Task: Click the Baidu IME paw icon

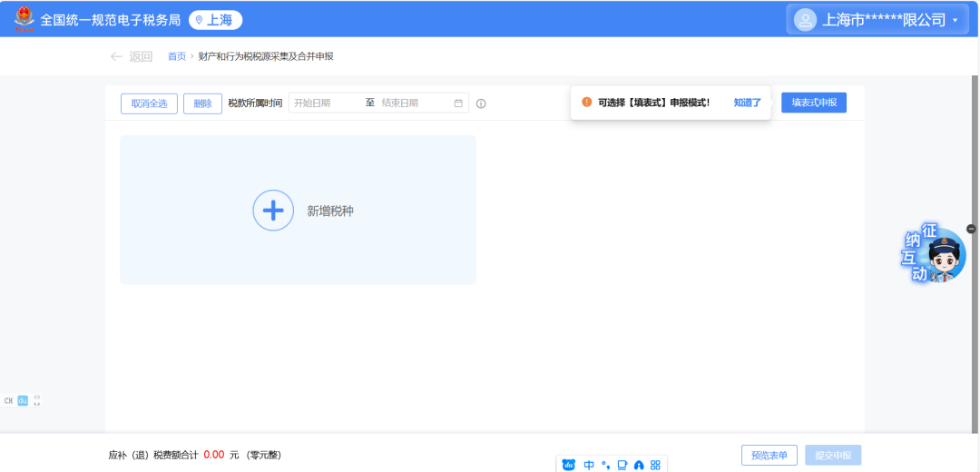Action: 569,465
